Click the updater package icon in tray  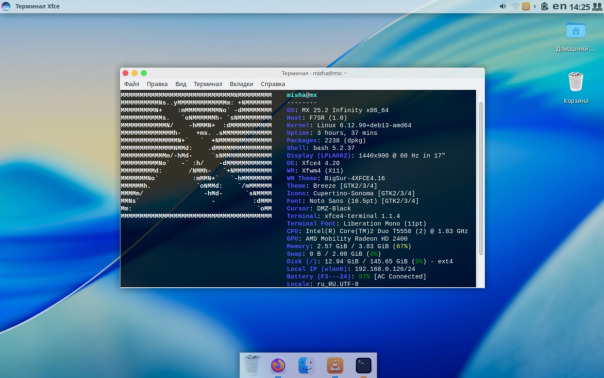tap(544, 6)
